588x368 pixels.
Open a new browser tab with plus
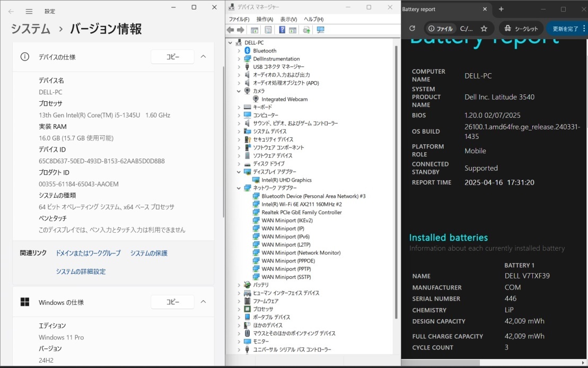coord(501,9)
